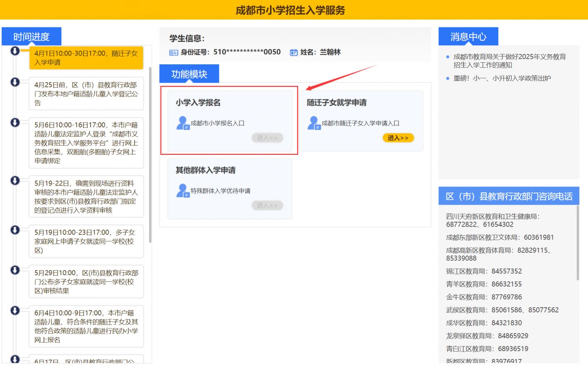
Task: Open the 小一、小升初入学政策出炉 news link
Action: 502,78
